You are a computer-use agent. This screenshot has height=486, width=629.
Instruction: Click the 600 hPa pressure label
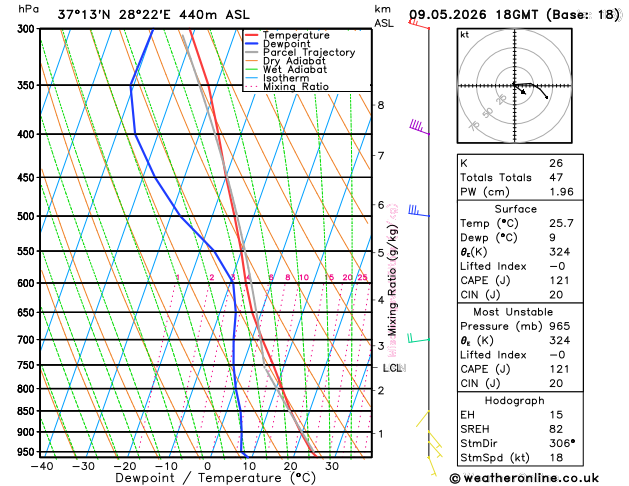28,283
